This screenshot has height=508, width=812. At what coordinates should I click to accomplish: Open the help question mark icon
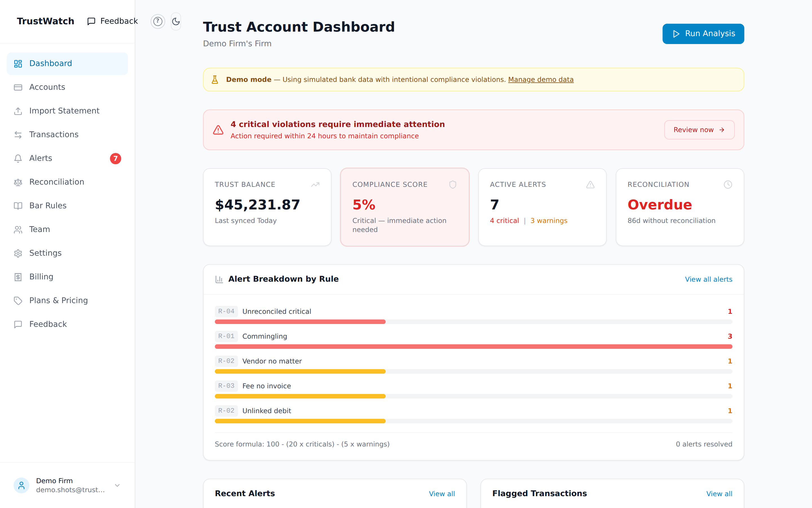(158, 21)
